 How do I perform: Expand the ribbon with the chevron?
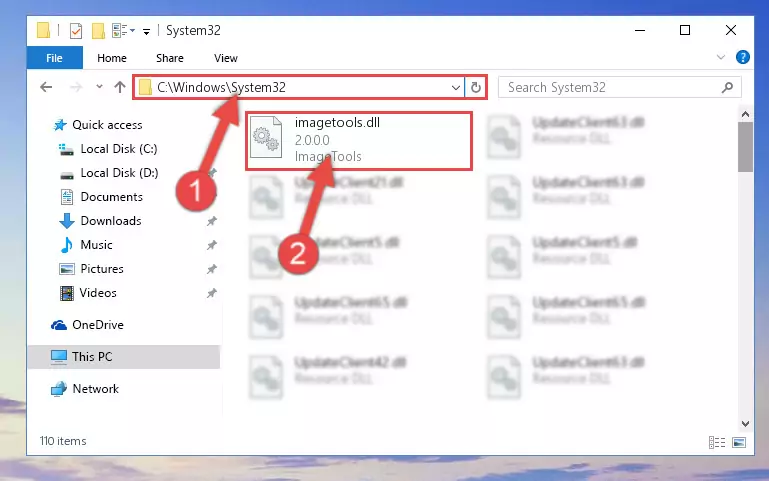click(x=720, y=57)
